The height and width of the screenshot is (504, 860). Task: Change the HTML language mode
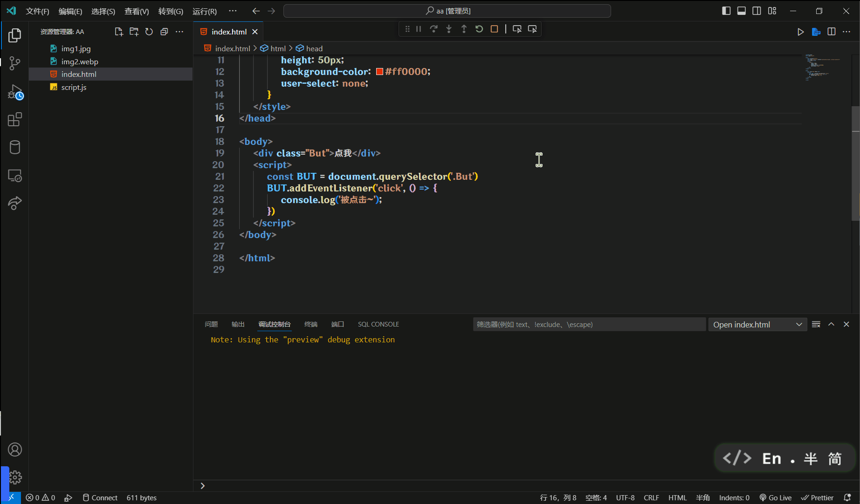click(677, 497)
